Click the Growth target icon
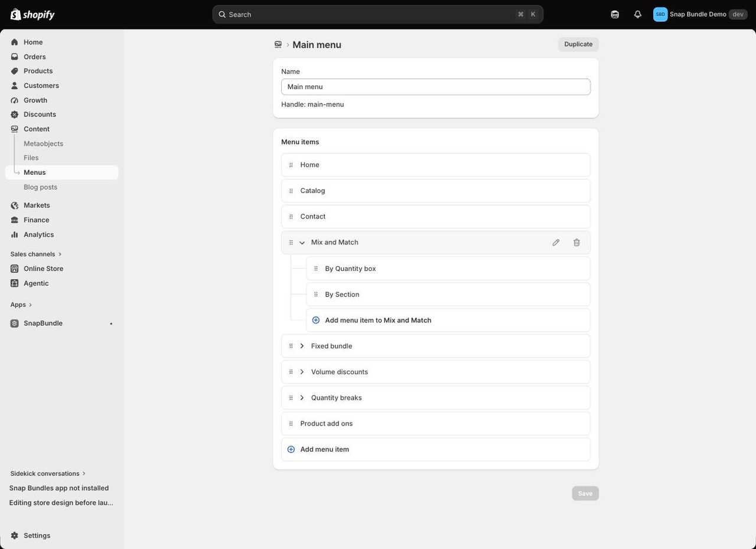The height and width of the screenshot is (549, 756). (15, 100)
